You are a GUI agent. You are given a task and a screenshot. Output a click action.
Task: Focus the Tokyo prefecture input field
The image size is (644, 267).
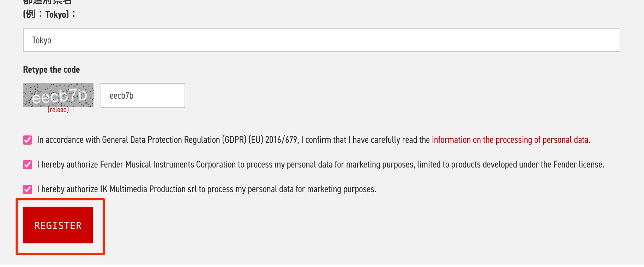(x=321, y=40)
